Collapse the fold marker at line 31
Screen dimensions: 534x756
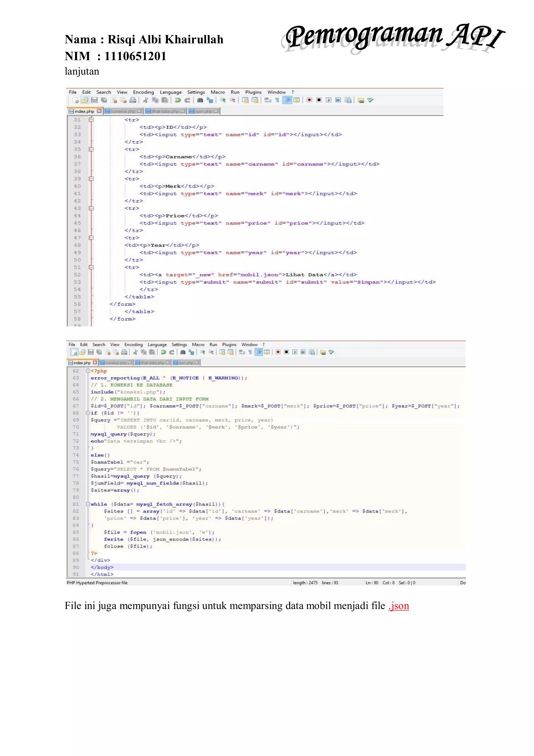tap(91, 120)
